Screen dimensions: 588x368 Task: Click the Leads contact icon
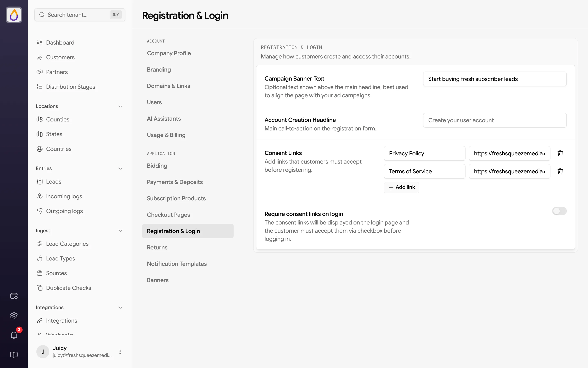tap(40, 182)
